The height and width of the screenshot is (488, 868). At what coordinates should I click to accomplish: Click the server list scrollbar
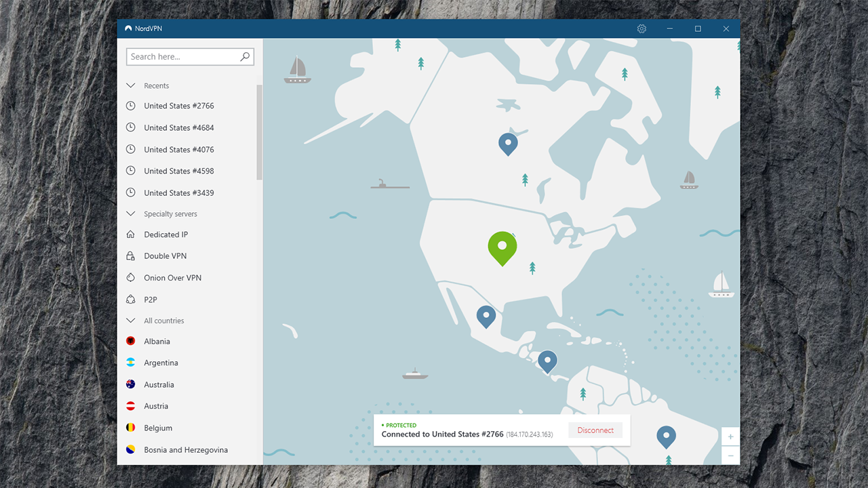pyautogui.click(x=259, y=132)
